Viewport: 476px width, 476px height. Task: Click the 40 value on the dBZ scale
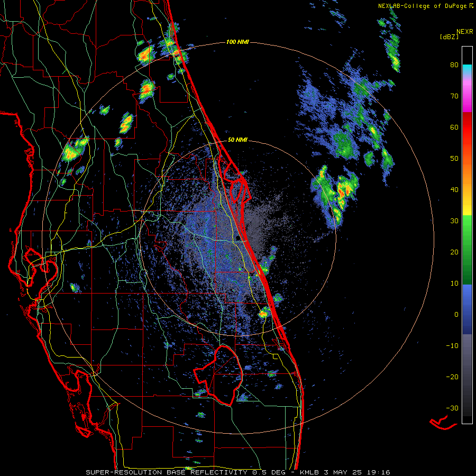click(454, 190)
